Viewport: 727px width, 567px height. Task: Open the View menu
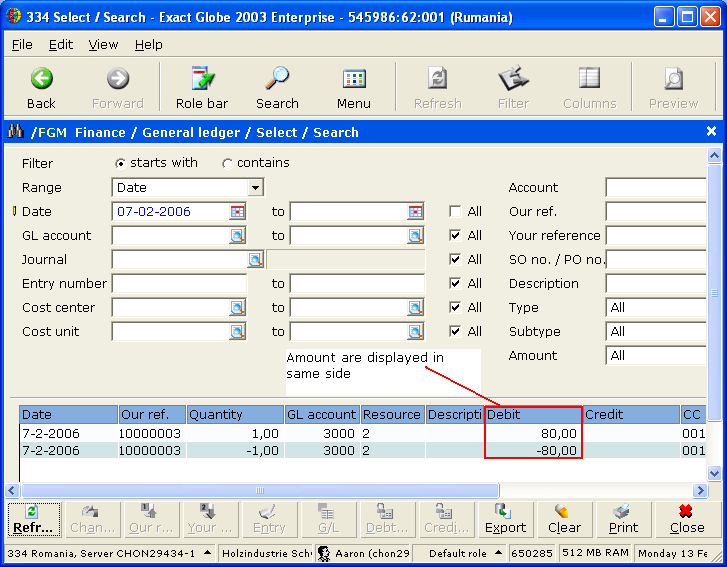(x=103, y=45)
